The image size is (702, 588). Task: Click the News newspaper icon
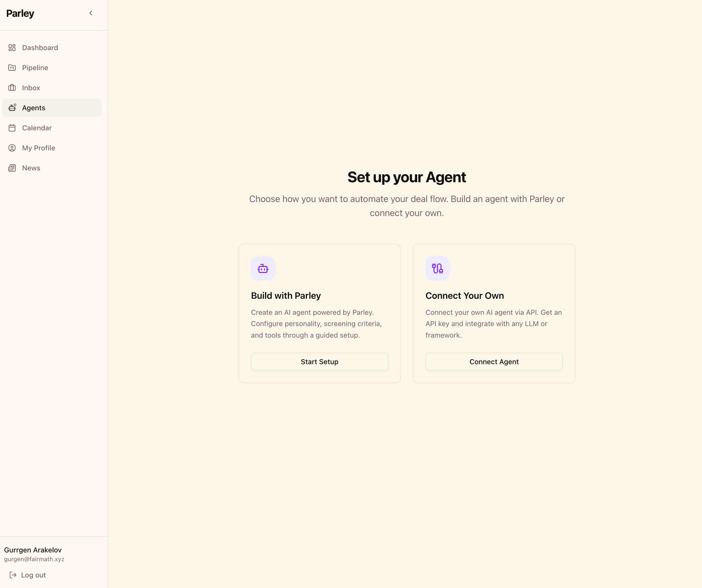click(12, 168)
